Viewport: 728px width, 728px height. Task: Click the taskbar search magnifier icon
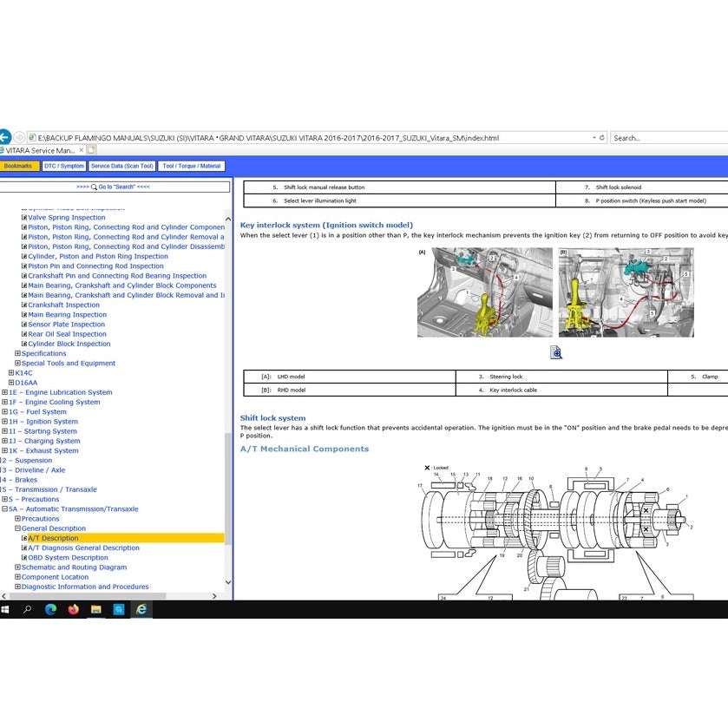click(28, 609)
